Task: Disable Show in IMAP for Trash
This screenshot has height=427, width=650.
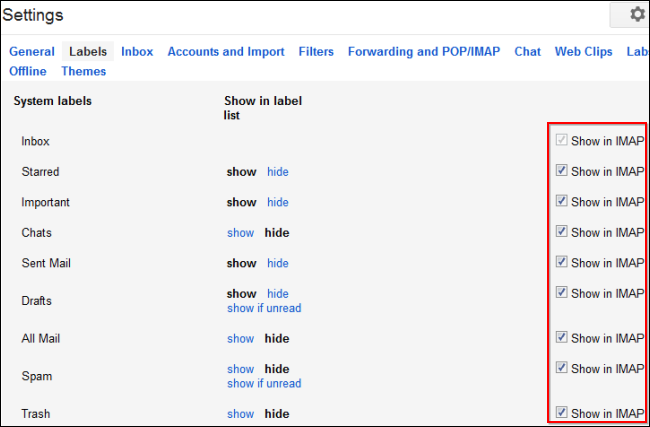Action: (x=562, y=413)
